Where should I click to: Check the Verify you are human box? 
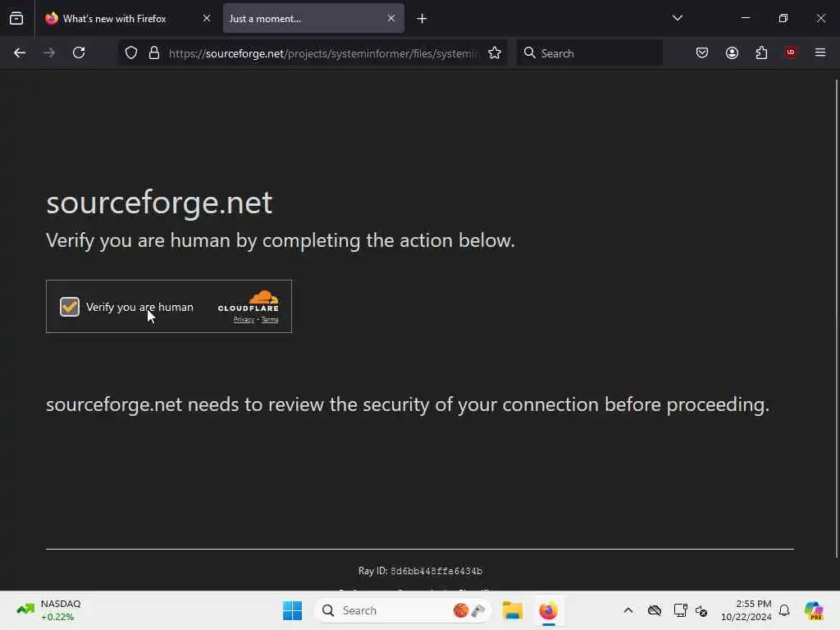point(70,307)
